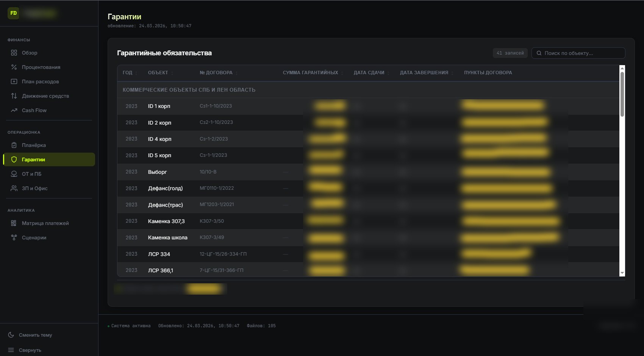The image size is (644, 356).
Task: Collapse sidebar with Свернуть button
Action: [49, 350]
